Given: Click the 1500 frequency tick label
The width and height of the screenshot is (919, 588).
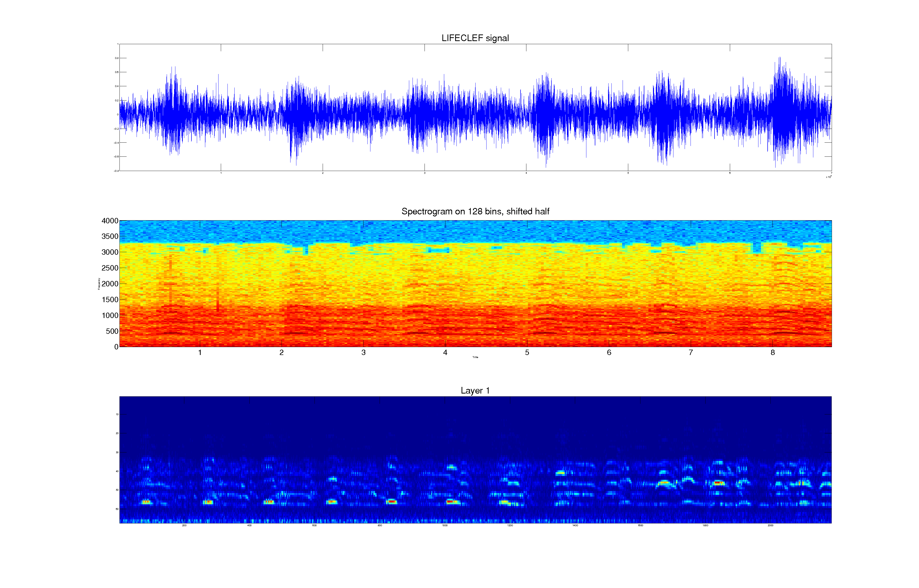Looking at the screenshot, I should pos(110,300).
